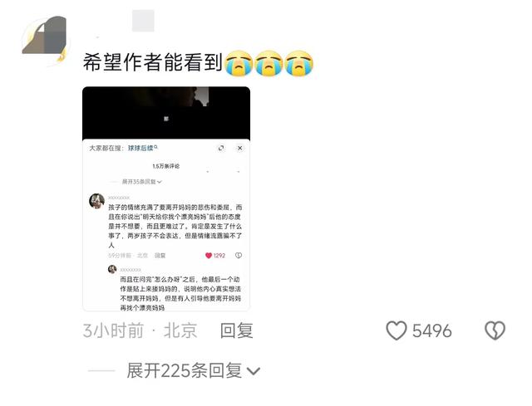Viewport: 532px width, 406px height.
Task: Click the avatar of the 孩子的情绪 comment
Action: tap(96, 201)
